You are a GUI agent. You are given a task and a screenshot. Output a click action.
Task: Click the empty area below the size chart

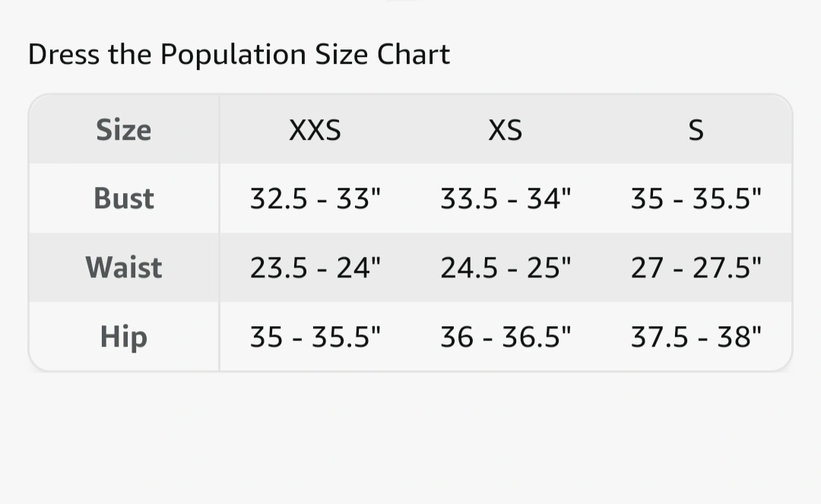[410, 441]
